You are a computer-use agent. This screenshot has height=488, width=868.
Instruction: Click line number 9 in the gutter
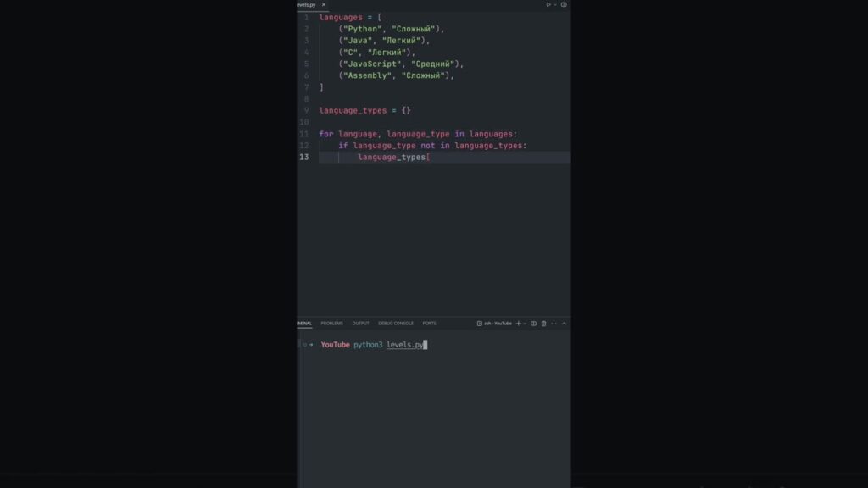point(306,110)
